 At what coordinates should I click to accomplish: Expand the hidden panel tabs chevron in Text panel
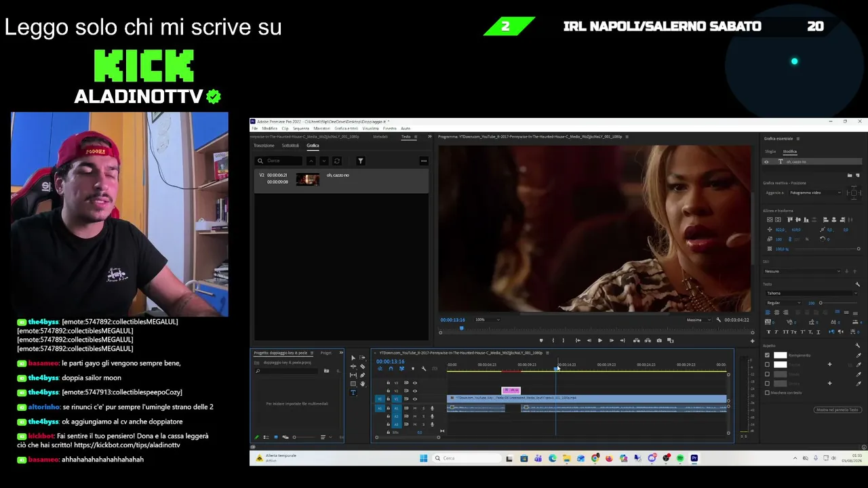429,137
